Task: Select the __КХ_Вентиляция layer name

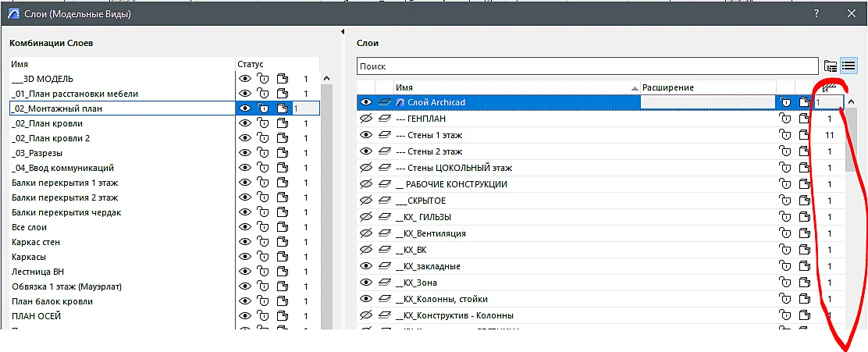Action: click(431, 233)
